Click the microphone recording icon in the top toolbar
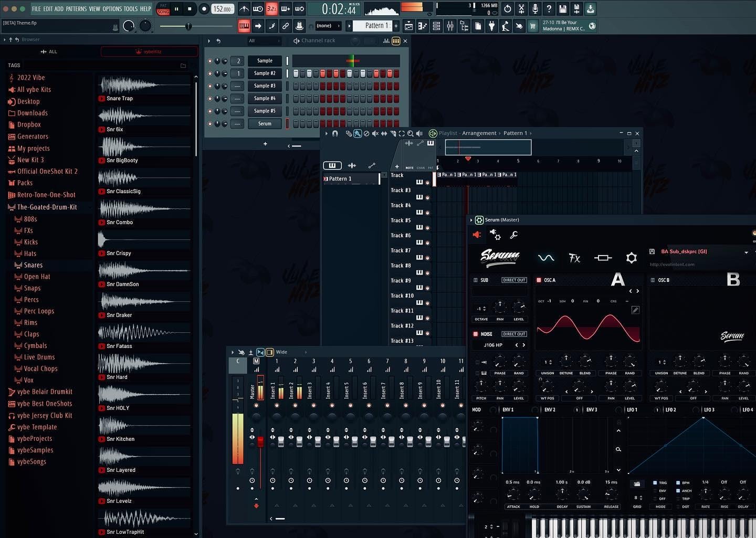Image resolution: width=756 pixels, height=538 pixels. [535, 8]
